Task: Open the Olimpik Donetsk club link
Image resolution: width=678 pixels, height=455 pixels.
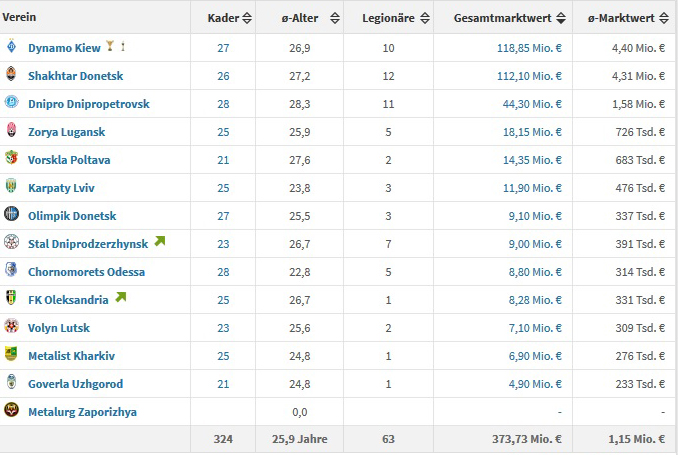Action: coord(72,216)
